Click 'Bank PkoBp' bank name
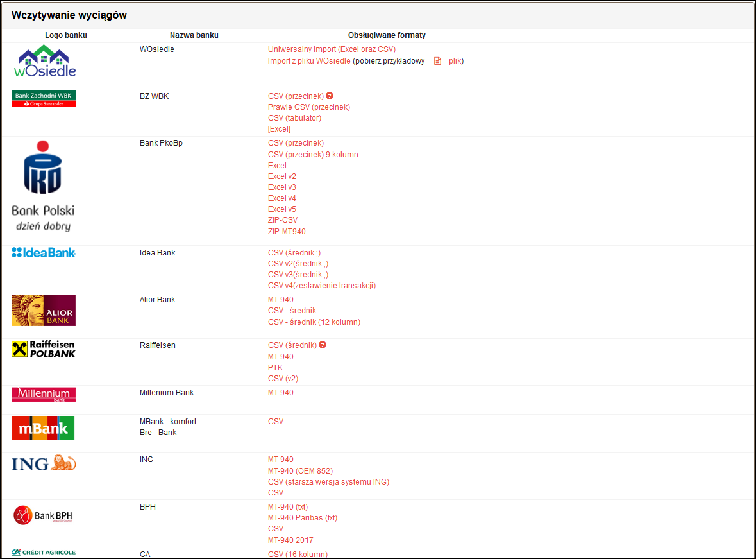 (x=161, y=143)
